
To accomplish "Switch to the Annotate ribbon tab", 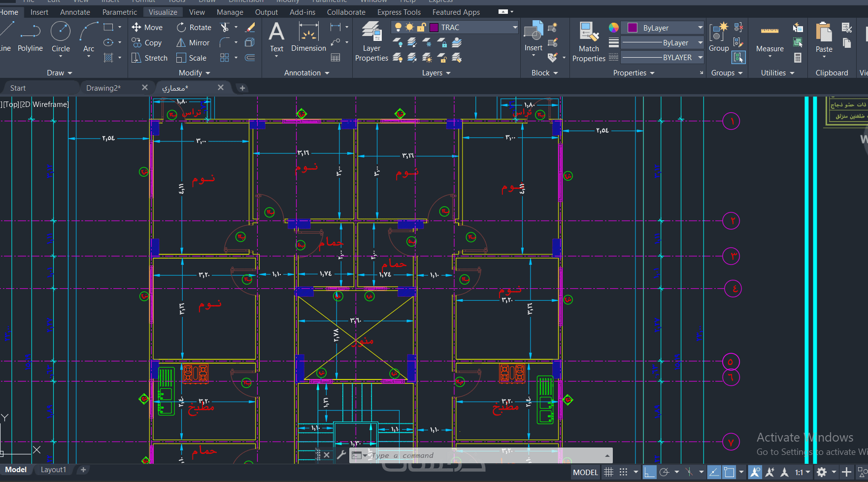I will [x=75, y=12].
